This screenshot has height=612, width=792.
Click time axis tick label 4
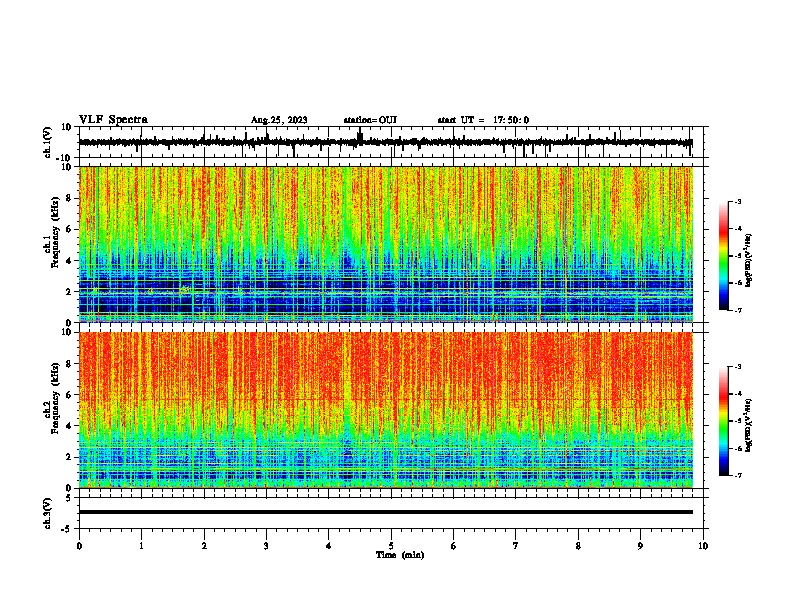click(x=329, y=546)
